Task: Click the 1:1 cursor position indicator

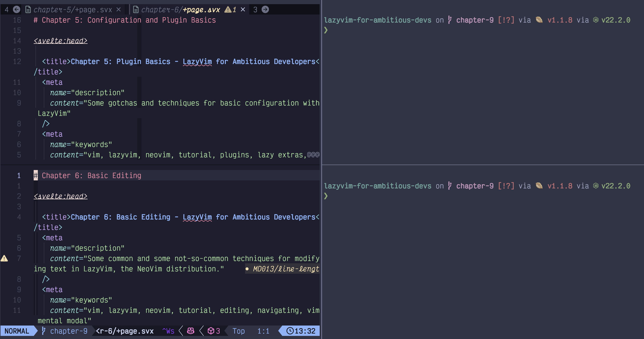Action: [263, 331]
